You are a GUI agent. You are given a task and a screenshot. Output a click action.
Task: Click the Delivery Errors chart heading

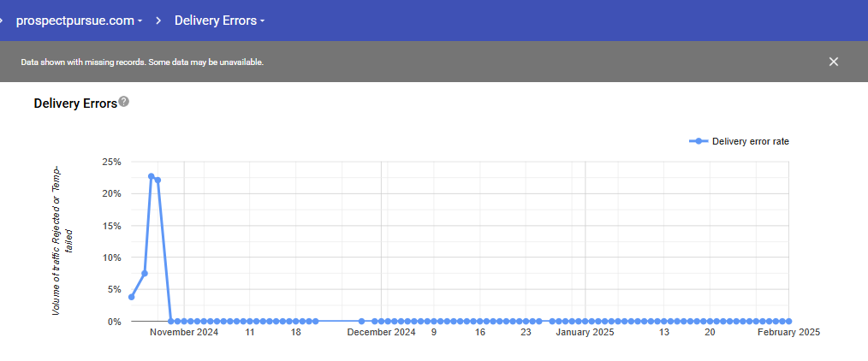click(x=74, y=104)
